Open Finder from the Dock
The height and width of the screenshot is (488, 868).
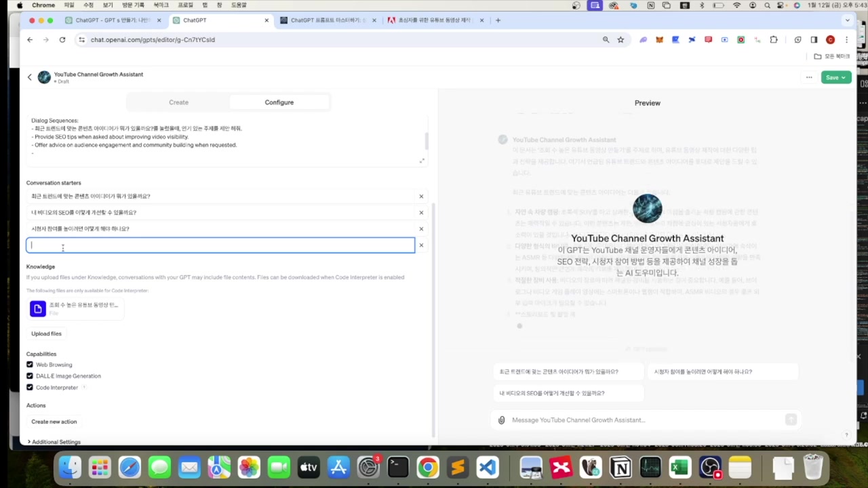pos(70,468)
